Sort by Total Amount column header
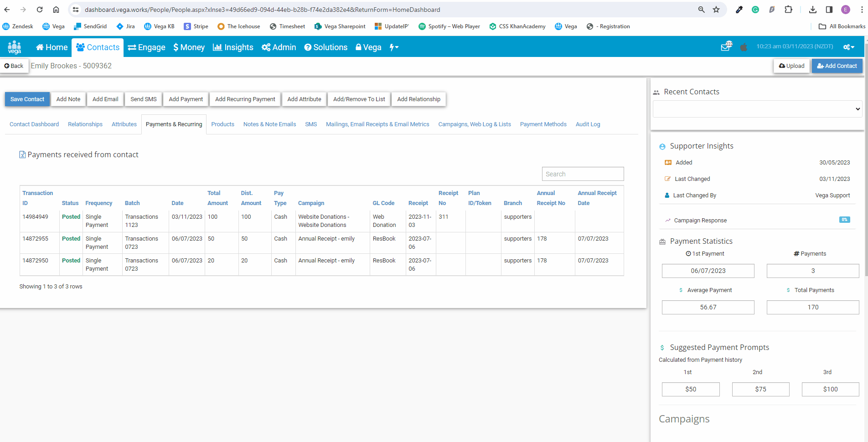Image resolution: width=868 pixels, height=442 pixels. [x=218, y=198]
